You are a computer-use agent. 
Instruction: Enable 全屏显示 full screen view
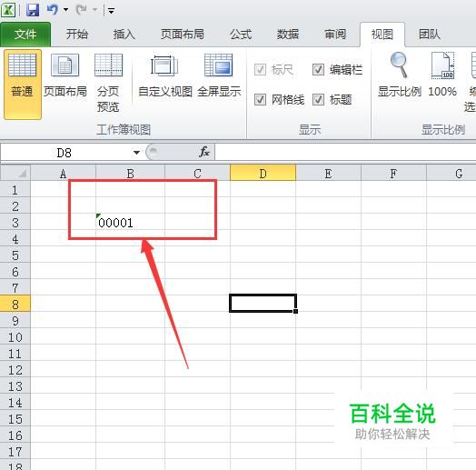[x=219, y=75]
